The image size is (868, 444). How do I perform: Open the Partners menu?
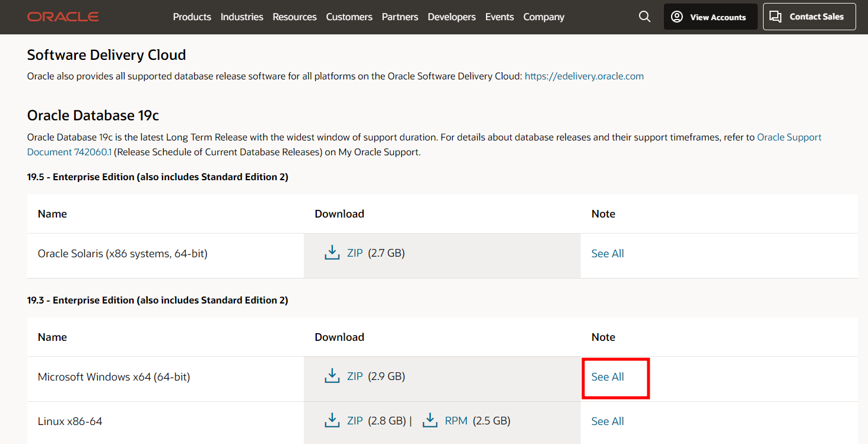(x=400, y=17)
